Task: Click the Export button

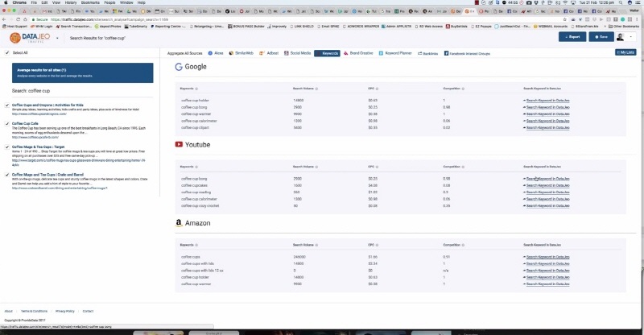Action: pos(572,36)
